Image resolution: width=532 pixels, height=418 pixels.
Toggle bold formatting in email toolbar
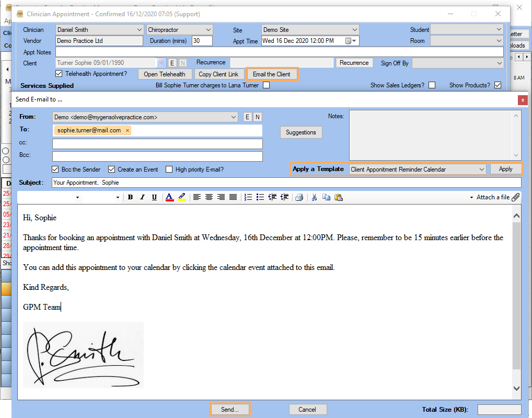pos(130,197)
